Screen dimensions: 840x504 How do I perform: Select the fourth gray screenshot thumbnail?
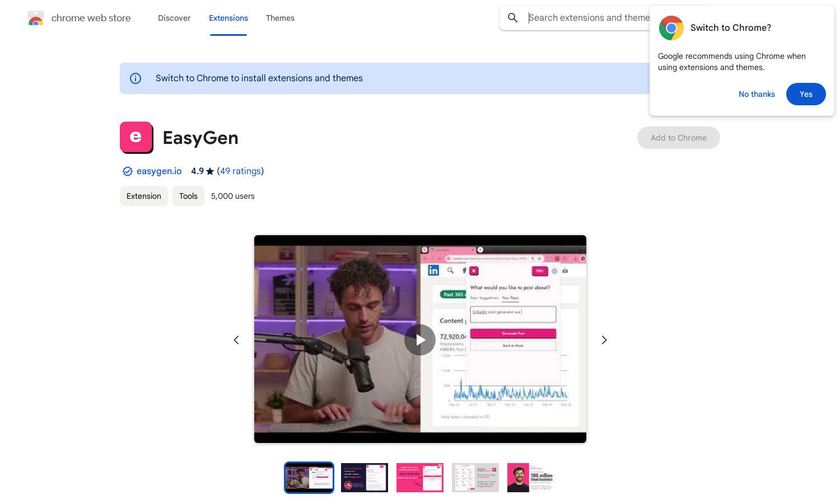(475, 478)
